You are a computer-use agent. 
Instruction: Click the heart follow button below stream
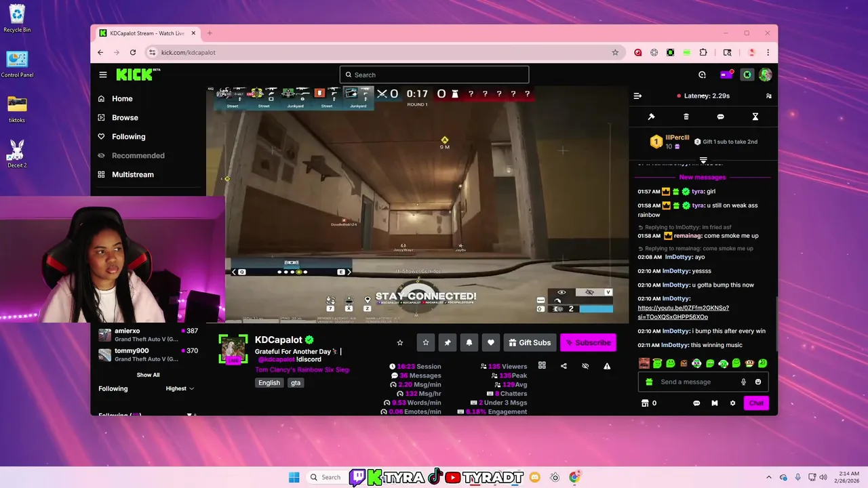click(x=491, y=342)
